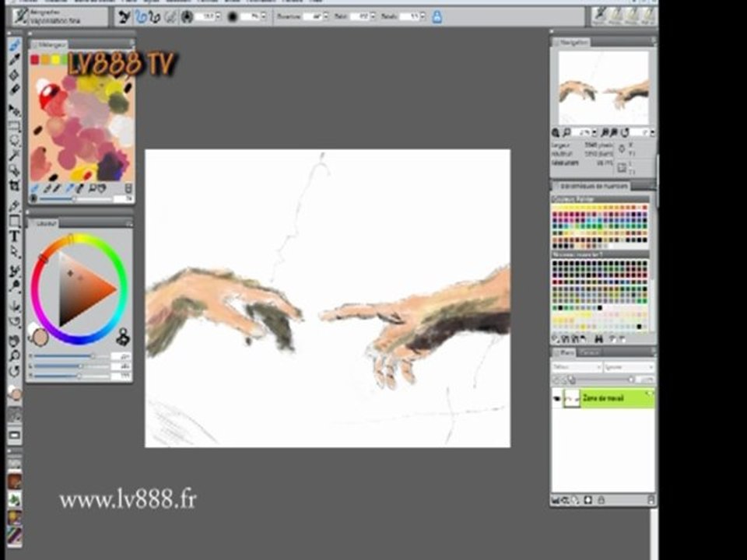Click the Mélangeur panel tab
This screenshot has height=560, width=747.
pyautogui.click(x=48, y=44)
